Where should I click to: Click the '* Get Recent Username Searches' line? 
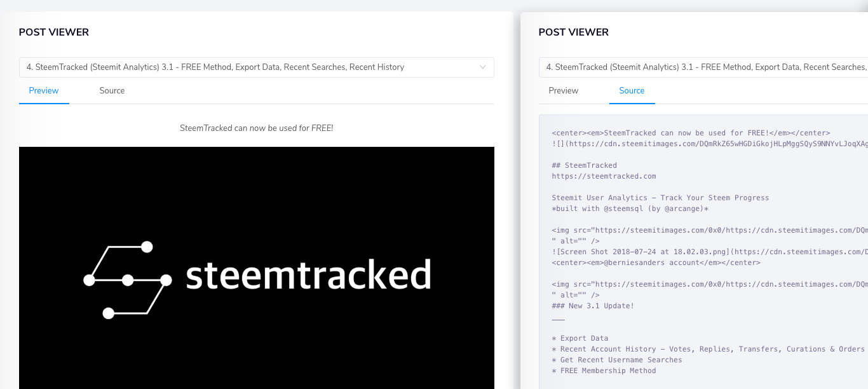tap(617, 360)
